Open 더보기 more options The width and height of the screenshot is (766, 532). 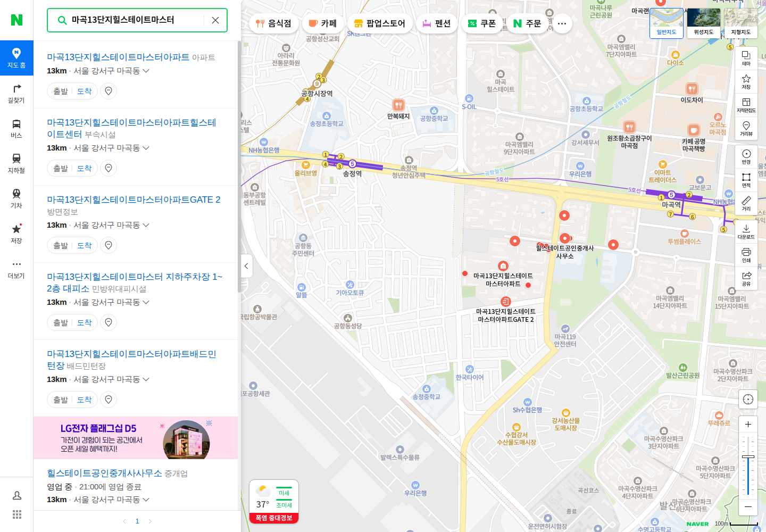click(x=16, y=269)
